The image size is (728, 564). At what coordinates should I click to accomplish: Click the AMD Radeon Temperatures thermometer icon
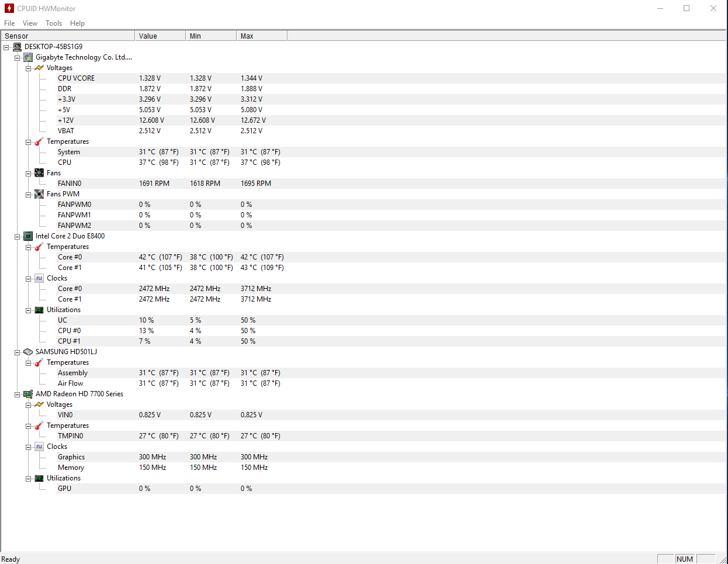39,425
